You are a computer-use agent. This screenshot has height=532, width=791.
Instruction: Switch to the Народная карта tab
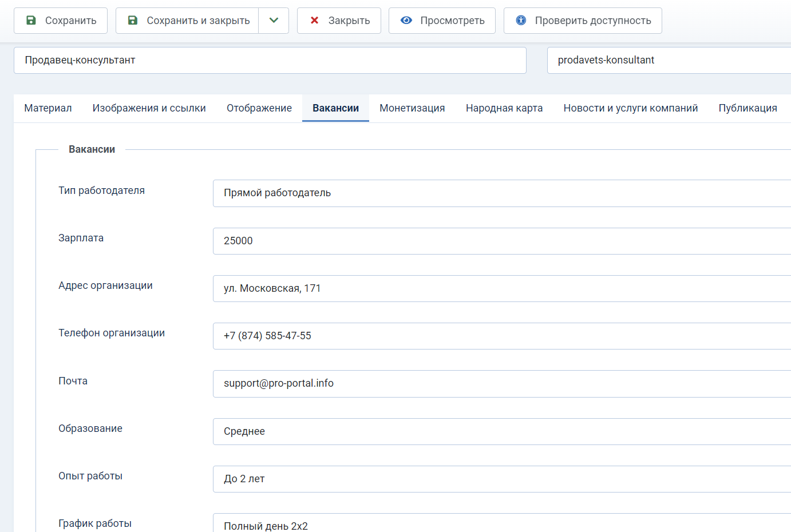tap(504, 108)
